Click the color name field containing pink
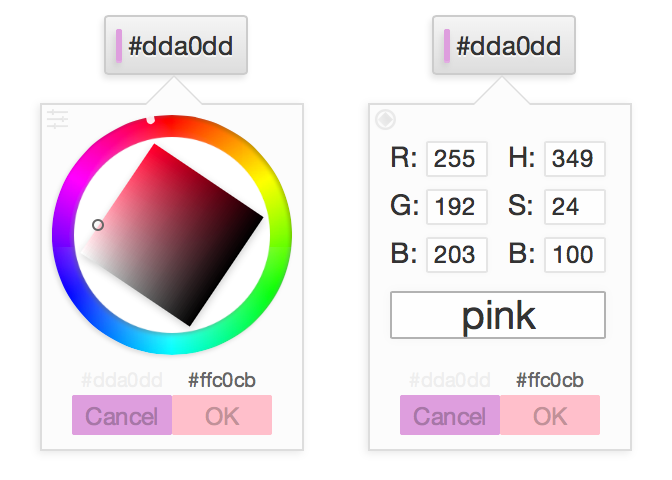Image resolution: width=672 pixels, height=480 pixels. pos(498,315)
